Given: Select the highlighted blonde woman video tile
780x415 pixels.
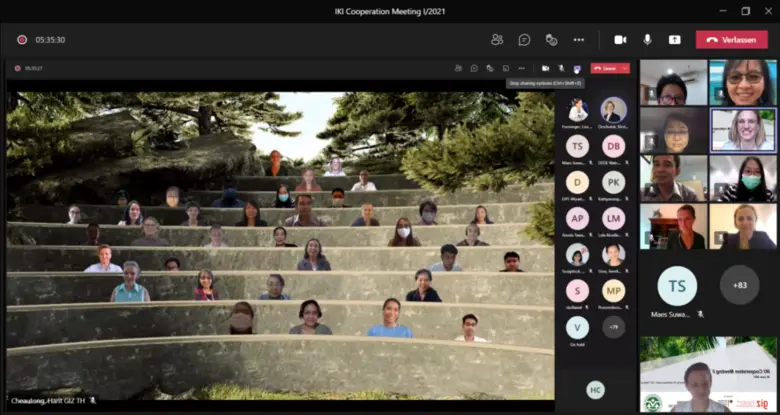Looking at the screenshot, I should coord(742,130).
